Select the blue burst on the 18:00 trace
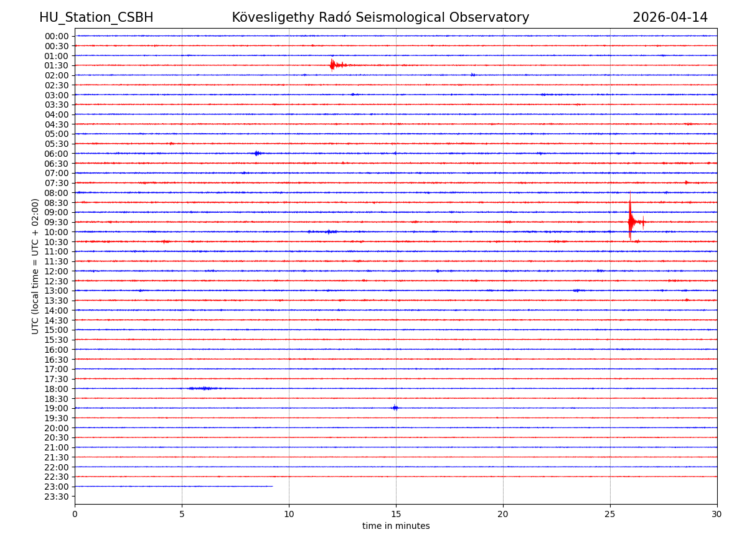This screenshot has height=560, width=747. [x=202, y=388]
